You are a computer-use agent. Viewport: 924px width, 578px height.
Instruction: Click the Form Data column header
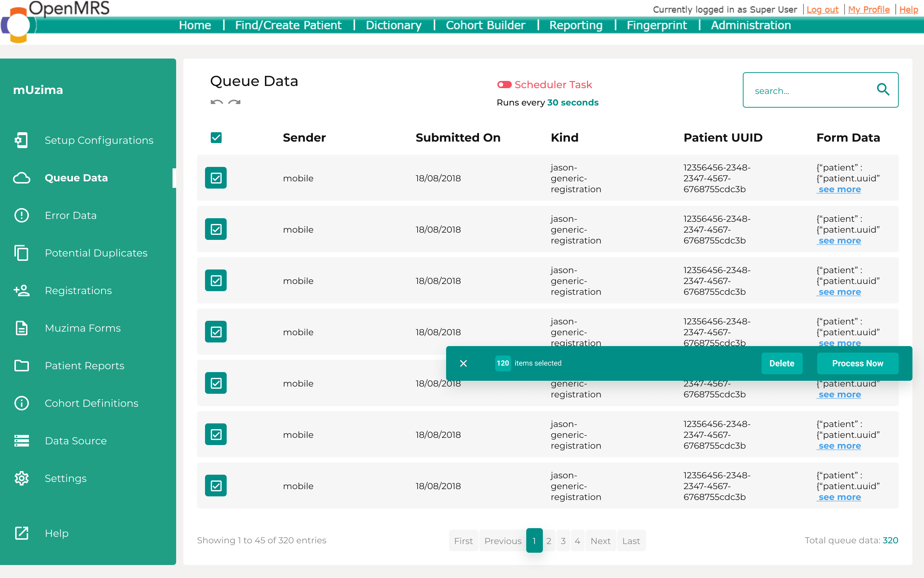[848, 138]
